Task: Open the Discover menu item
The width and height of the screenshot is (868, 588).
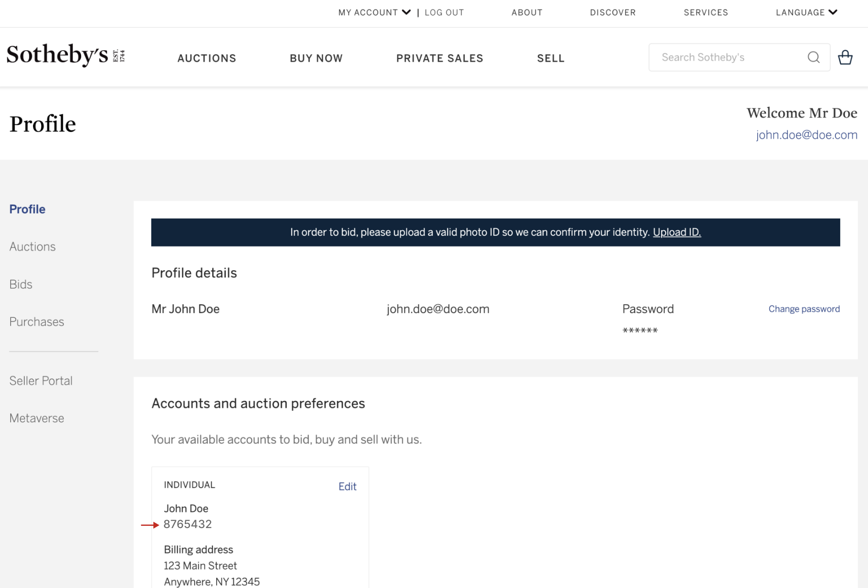Action: coord(613,12)
